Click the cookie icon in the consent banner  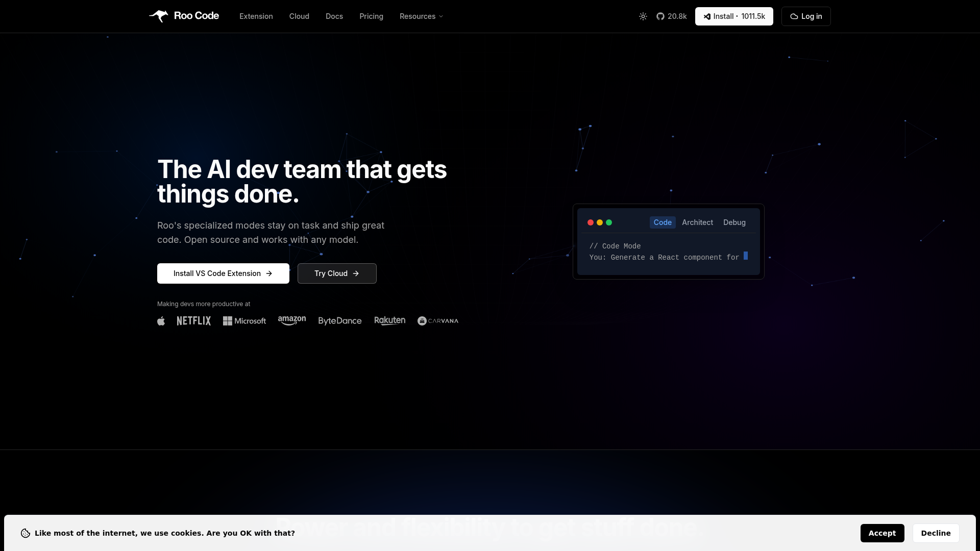click(26, 533)
